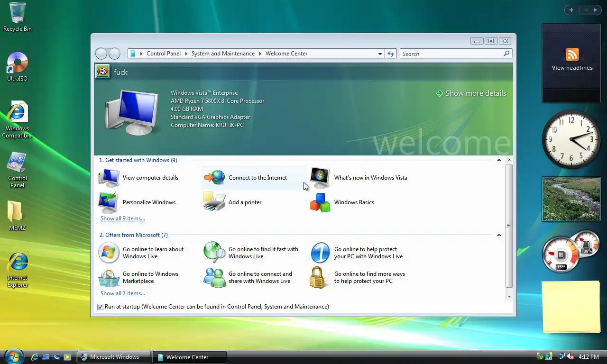This screenshot has height=364, width=607.
Task: Open the Windows Basics cubes icon
Action: [320, 202]
